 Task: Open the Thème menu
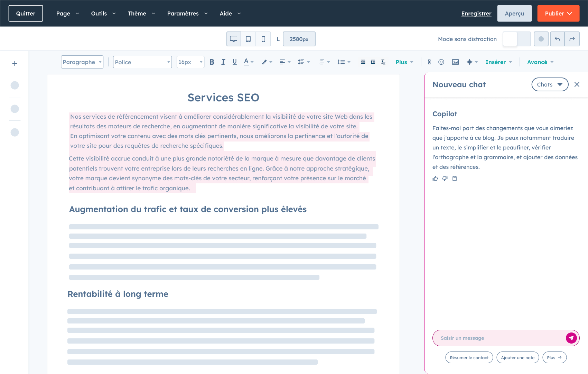coord(141,13)
